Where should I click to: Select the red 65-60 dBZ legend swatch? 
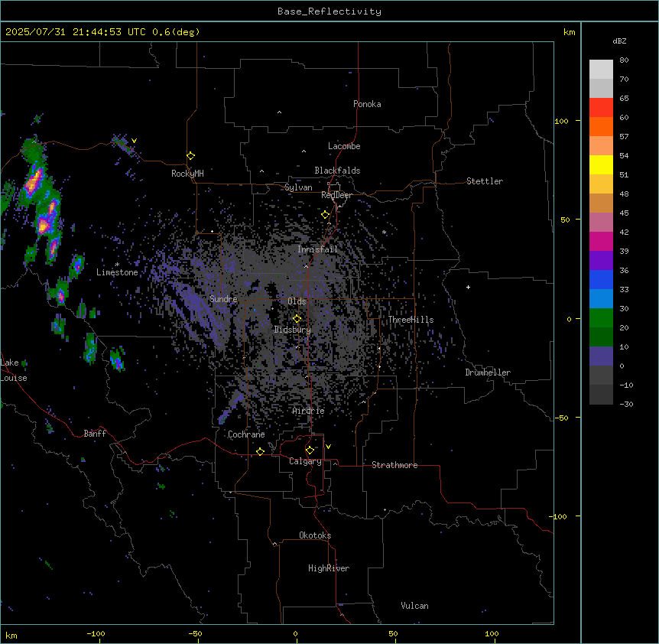601,108
